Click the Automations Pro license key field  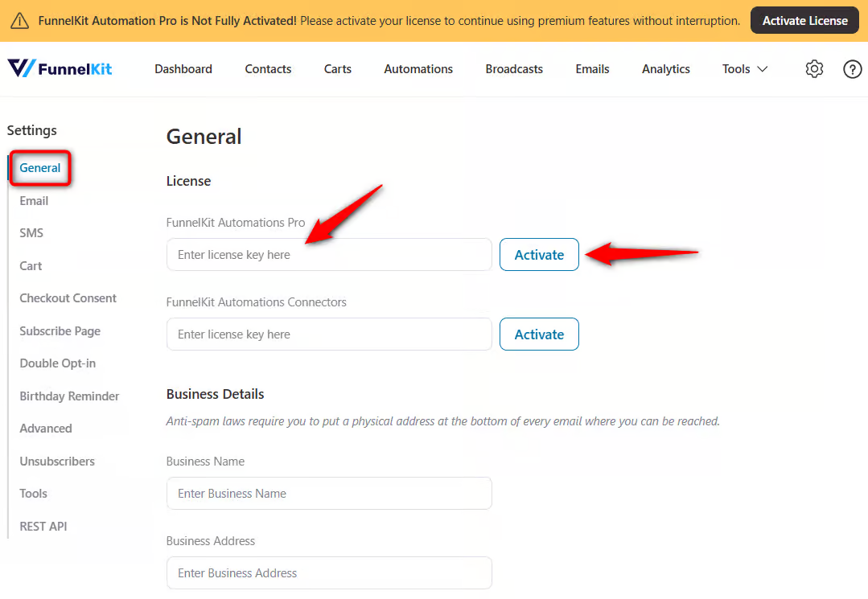pos(328,254)
